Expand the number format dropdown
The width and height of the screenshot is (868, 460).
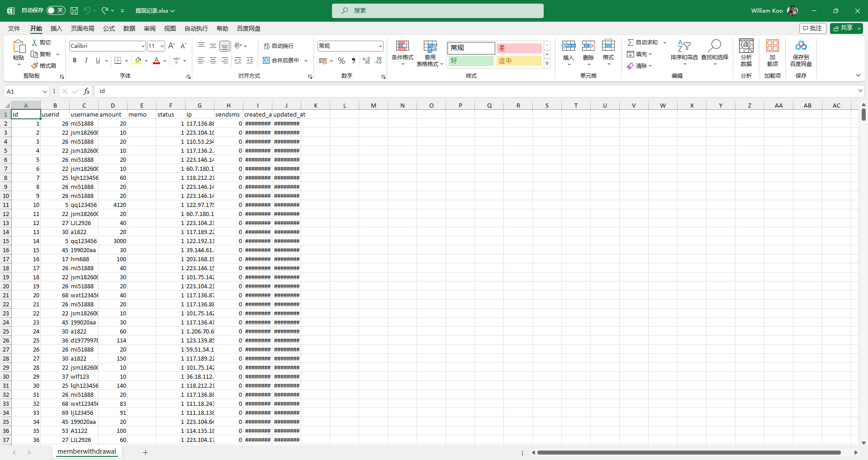point(380,46)
